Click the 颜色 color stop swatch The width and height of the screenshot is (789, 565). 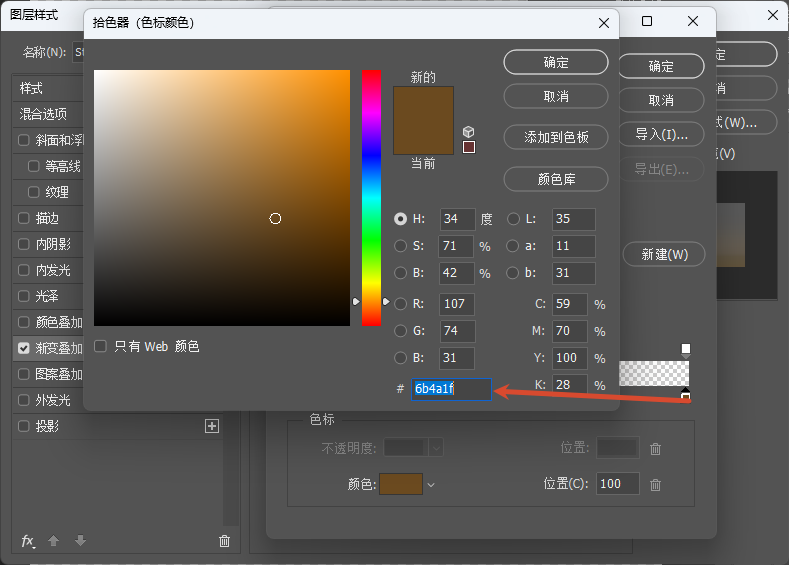pos(401,484)
